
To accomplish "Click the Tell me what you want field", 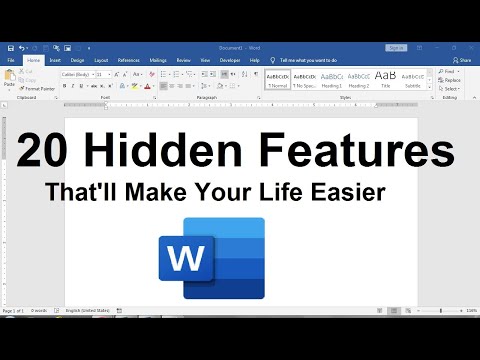I will pos(308,60).
